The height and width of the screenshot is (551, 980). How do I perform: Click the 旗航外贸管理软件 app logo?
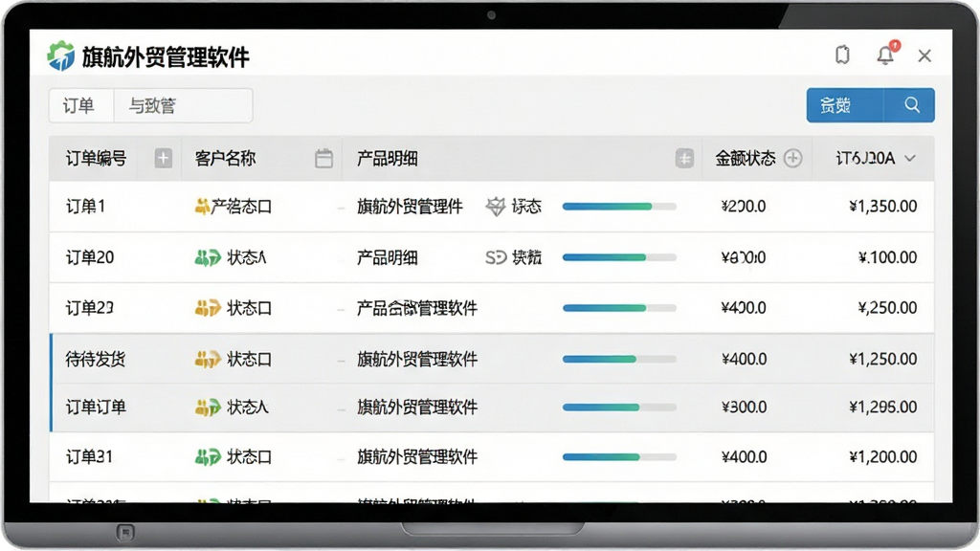point(60,55)
